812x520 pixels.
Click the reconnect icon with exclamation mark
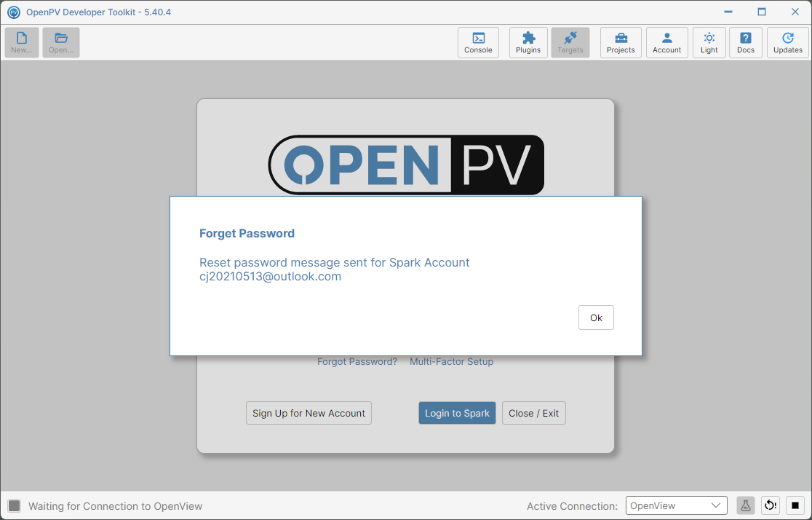(x=771, y=505)
